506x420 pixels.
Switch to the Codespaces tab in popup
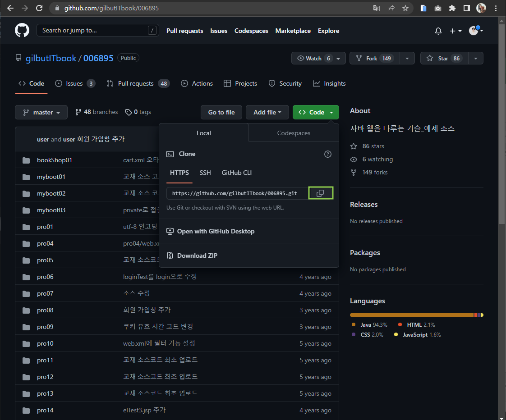click(x=294, y=133)
